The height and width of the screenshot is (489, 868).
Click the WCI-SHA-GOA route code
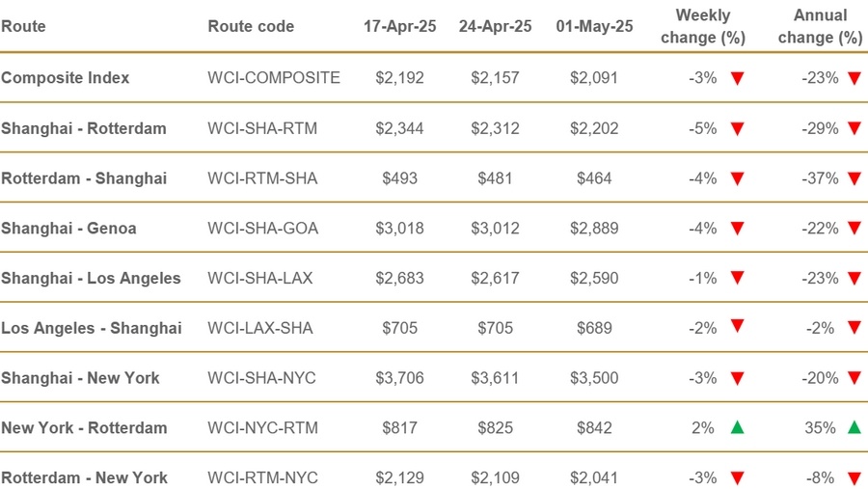pyautogui.click(x=262, y=229)
